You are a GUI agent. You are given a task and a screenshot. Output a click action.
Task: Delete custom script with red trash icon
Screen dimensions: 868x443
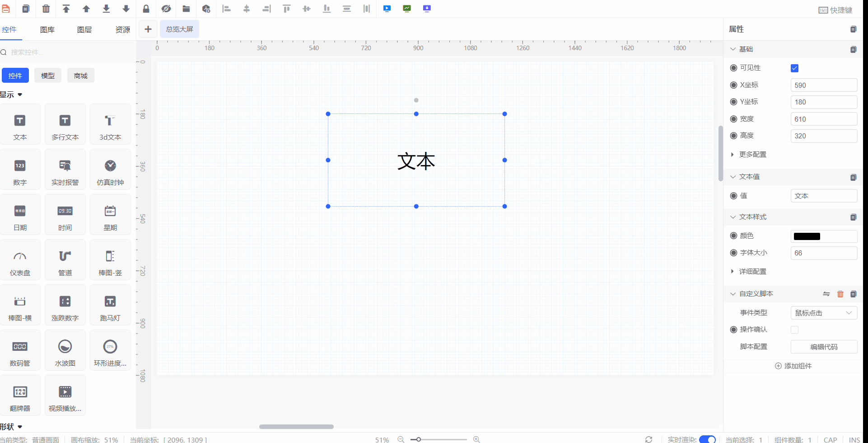click(x=840, y=294)
